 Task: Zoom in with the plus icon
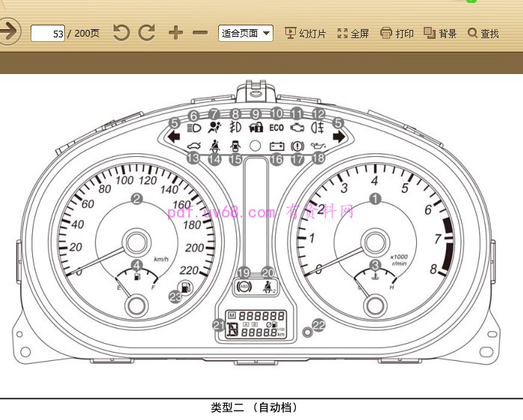[176, 32]
